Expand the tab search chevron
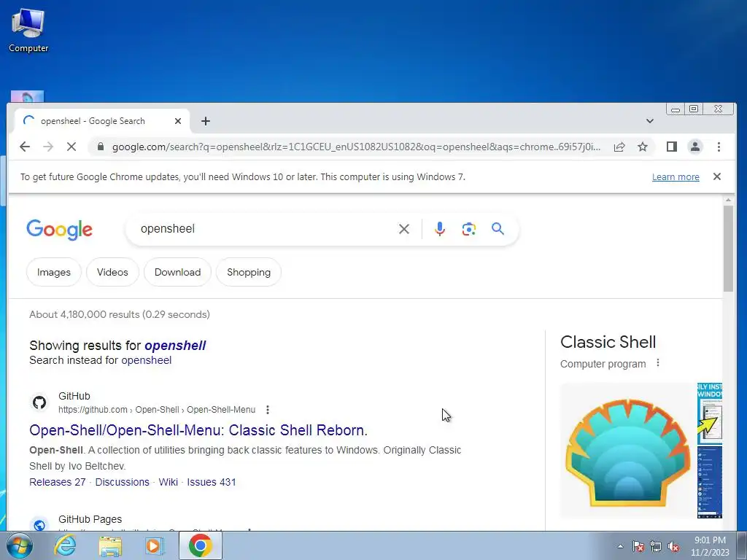Image resolution: width=747 pixels, height=560 pixels. (x=650, y=121)
